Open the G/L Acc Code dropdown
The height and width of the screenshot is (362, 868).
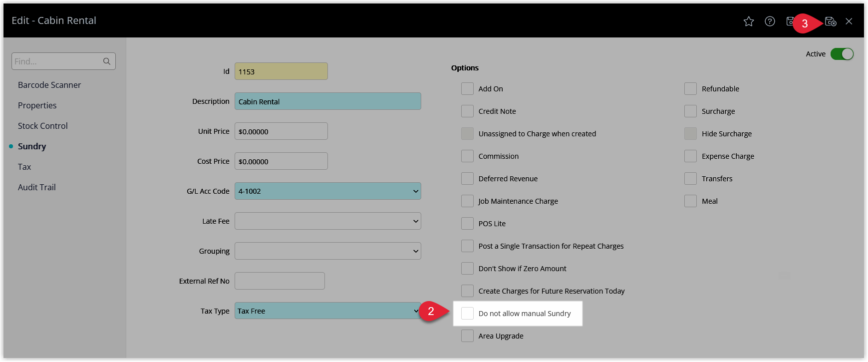click(328, 191)
